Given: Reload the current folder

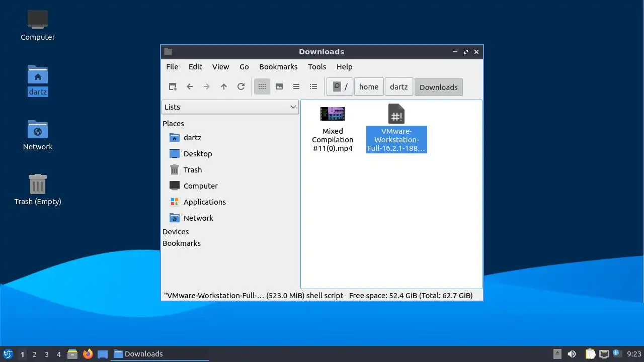Looking at the screenshot, I should tap(241, 86).
